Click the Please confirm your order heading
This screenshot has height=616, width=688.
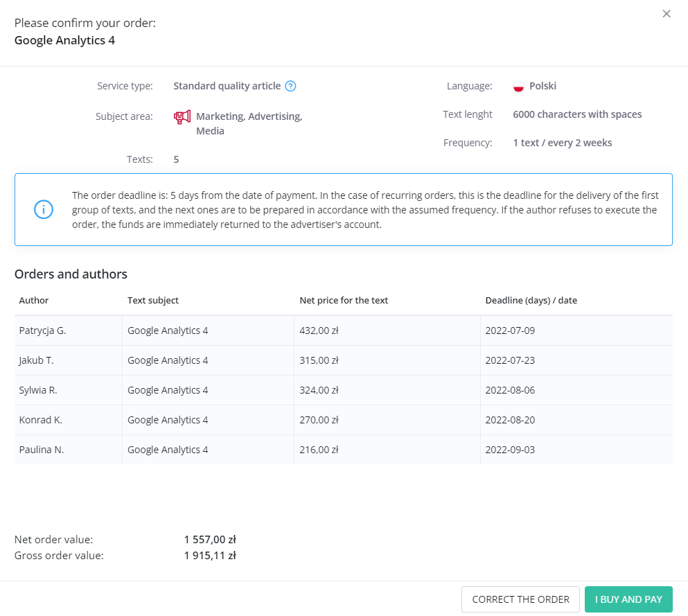[x=85, y=23]
